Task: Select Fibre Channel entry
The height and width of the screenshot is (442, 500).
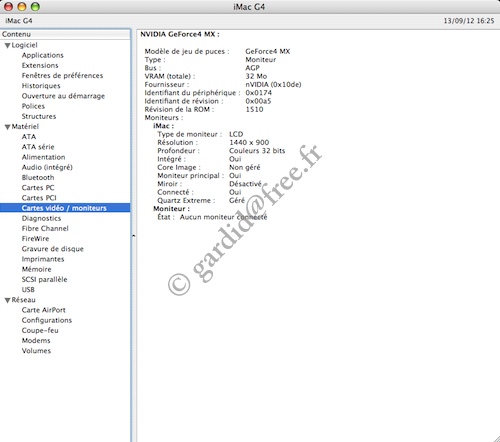Action: (x=45, y=229)
